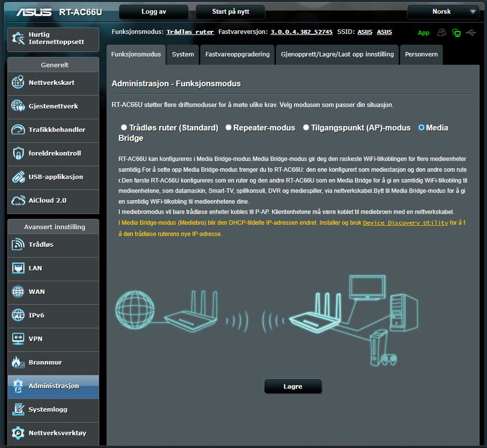Click the Gjestenettverk icon
Screen dimensions: 487x448
coord(18,106)
